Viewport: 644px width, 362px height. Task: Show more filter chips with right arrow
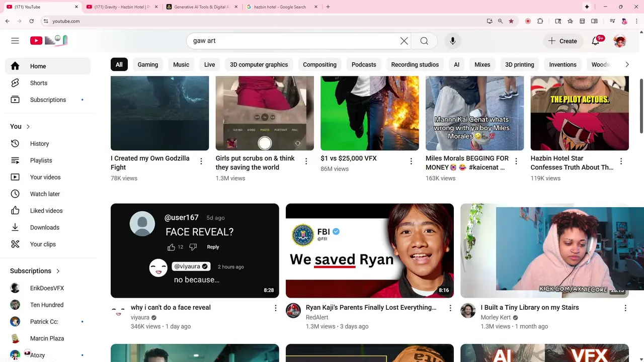(627, 64)
